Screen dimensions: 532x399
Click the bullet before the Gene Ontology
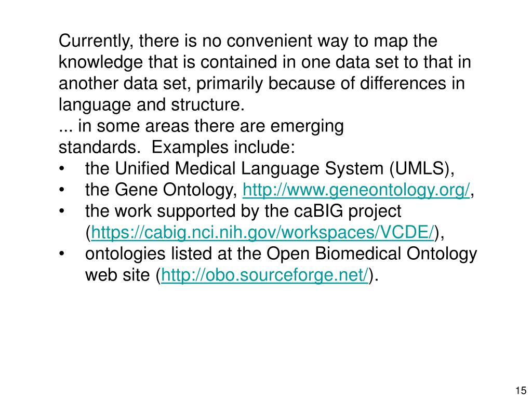pos(61,190)
